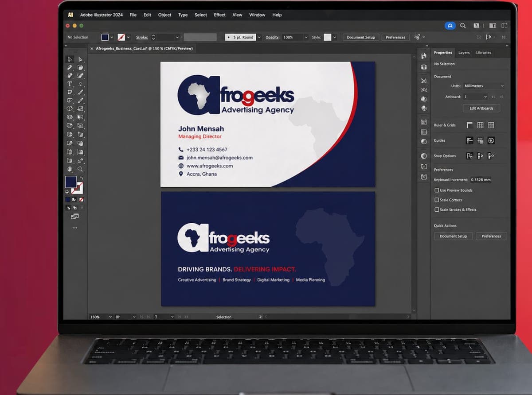Screen dimensions: 532x395
Task: Go to the previous artboard in Properties panel
Action: click(493, 97)
